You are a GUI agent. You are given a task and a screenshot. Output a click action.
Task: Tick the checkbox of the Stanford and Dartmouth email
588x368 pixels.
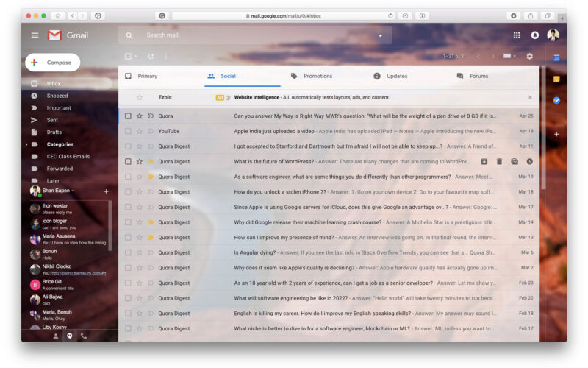[128, 146]
